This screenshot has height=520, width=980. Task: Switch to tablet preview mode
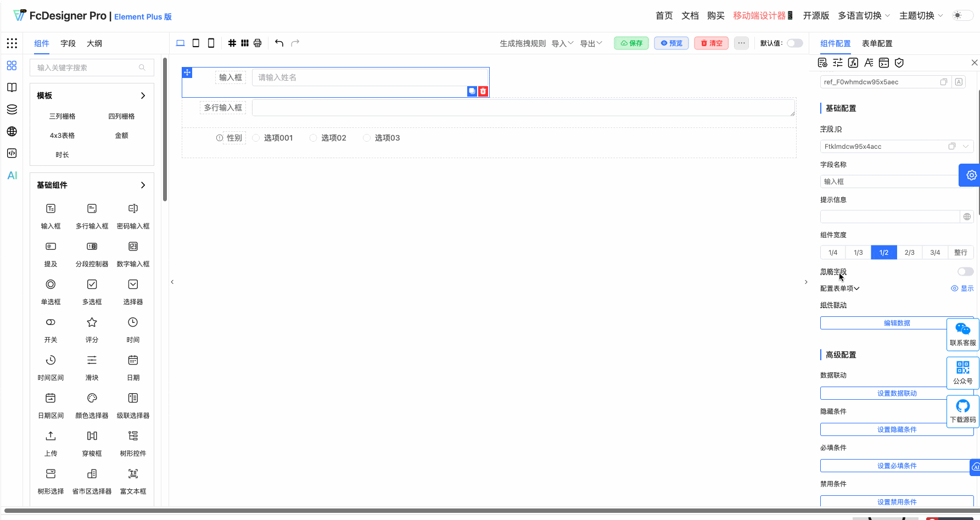coord(195,42)
